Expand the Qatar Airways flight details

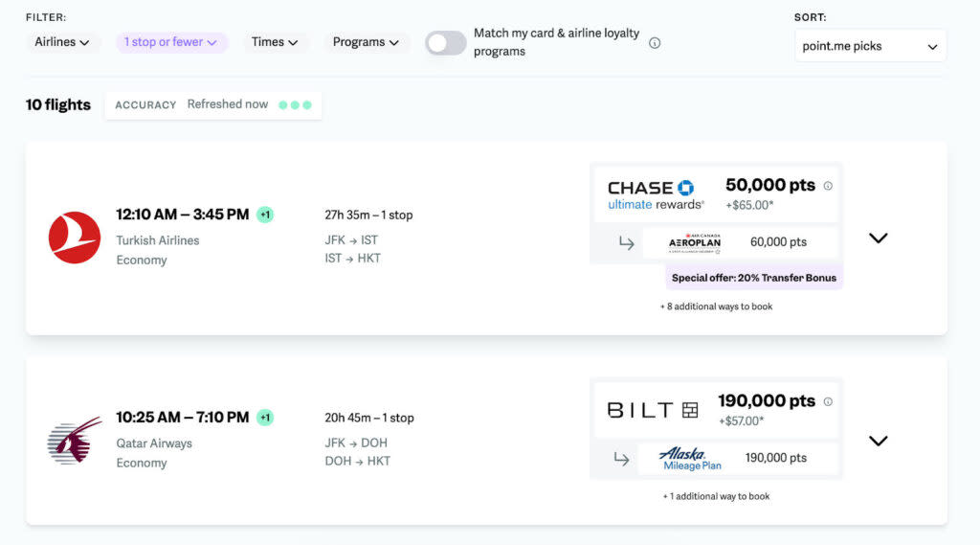[878, 441]
